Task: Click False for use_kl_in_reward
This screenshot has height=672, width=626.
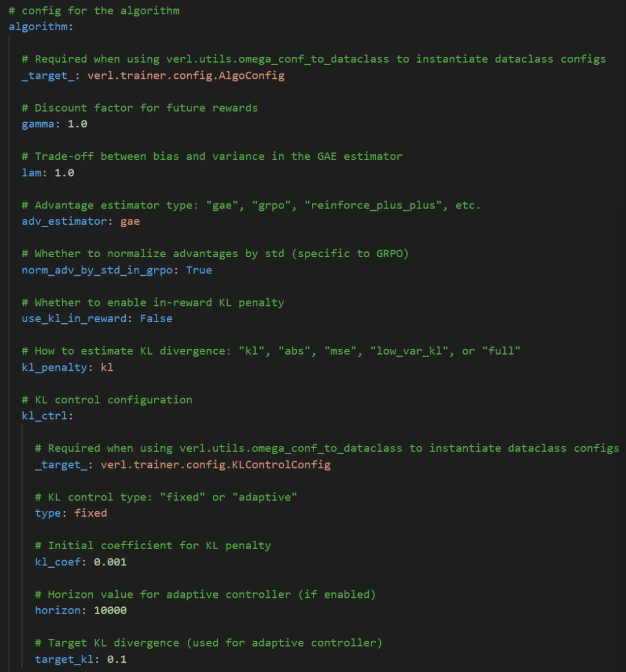Action: pyautogui.click(x=156, y=319)
